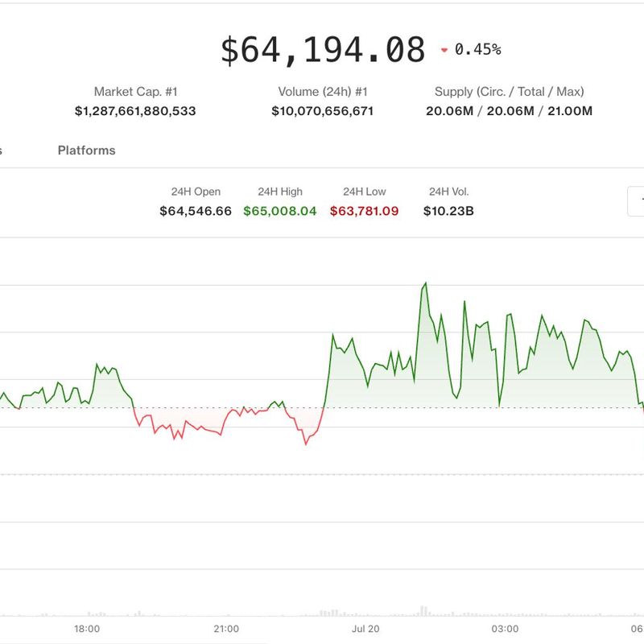
Task: Select the 24H Low label
Action: [x=365, y=192]
